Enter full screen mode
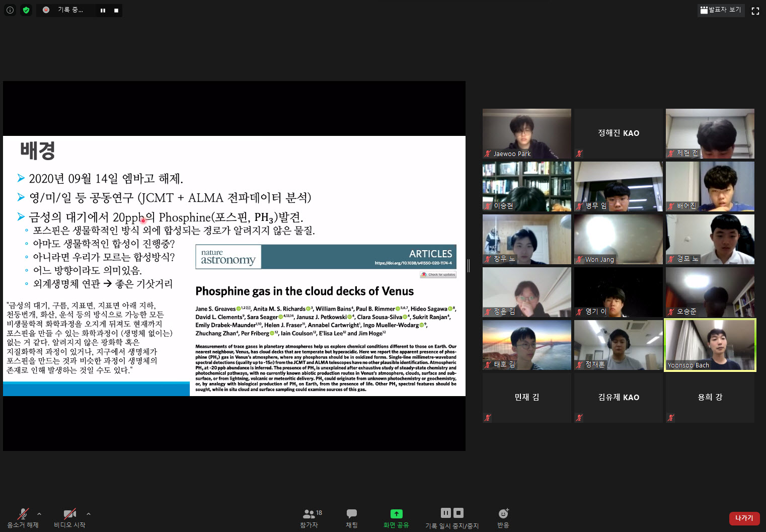This screenshot has width=766, height=532. click(x=755, y=11)
